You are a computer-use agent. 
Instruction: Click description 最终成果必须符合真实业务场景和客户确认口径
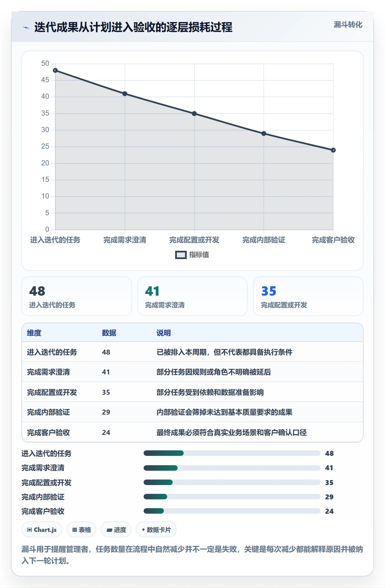pyautogui.click(x=232, y=432)
